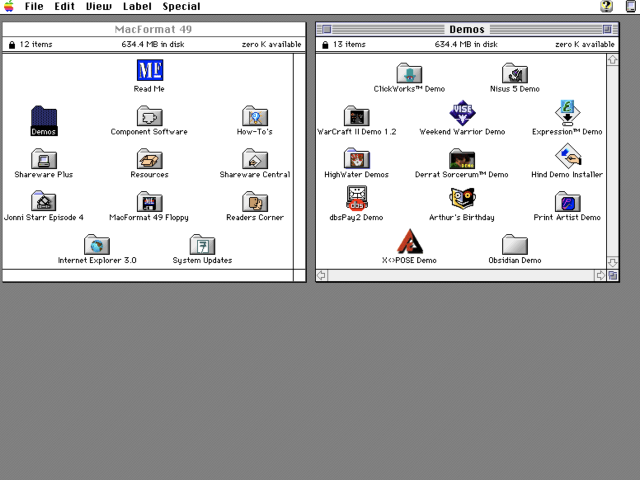This screenshot has width=640, height=480.
Task: Open the File menu
Action: coord(34,6)
